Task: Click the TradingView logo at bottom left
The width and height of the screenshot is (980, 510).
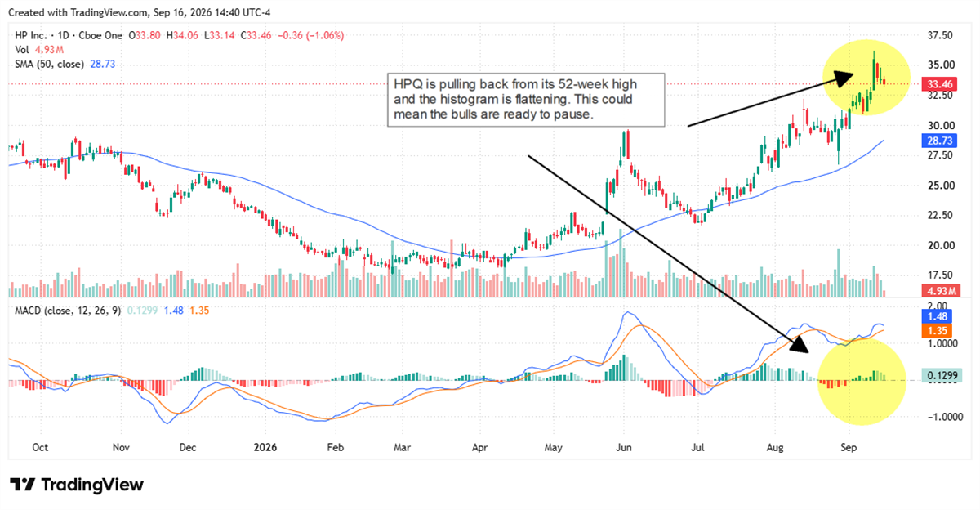Action: [77, 484]
